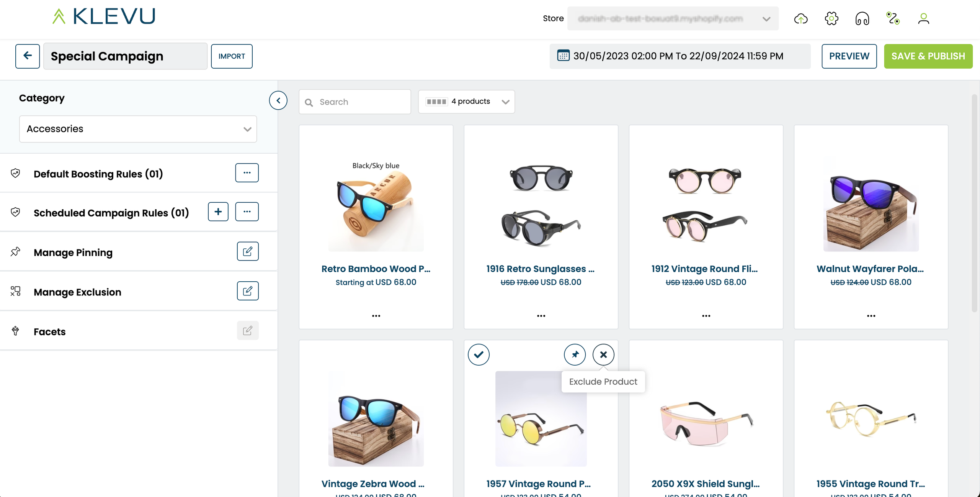Click the back arrow button
The width and height of the screenshot is (980, 497).
[x=28, y=56]
